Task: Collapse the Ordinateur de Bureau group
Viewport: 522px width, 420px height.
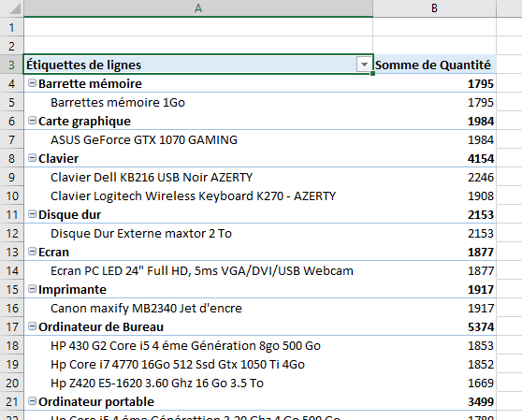Action: [32, 326]
